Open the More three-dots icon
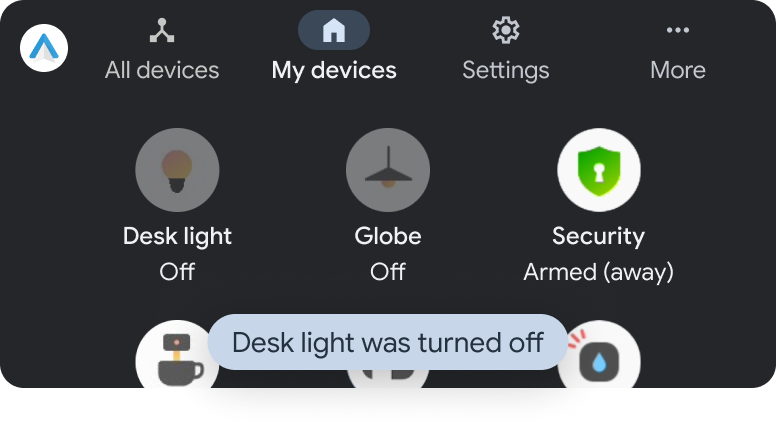776x430 pixels. coord(678,30)
